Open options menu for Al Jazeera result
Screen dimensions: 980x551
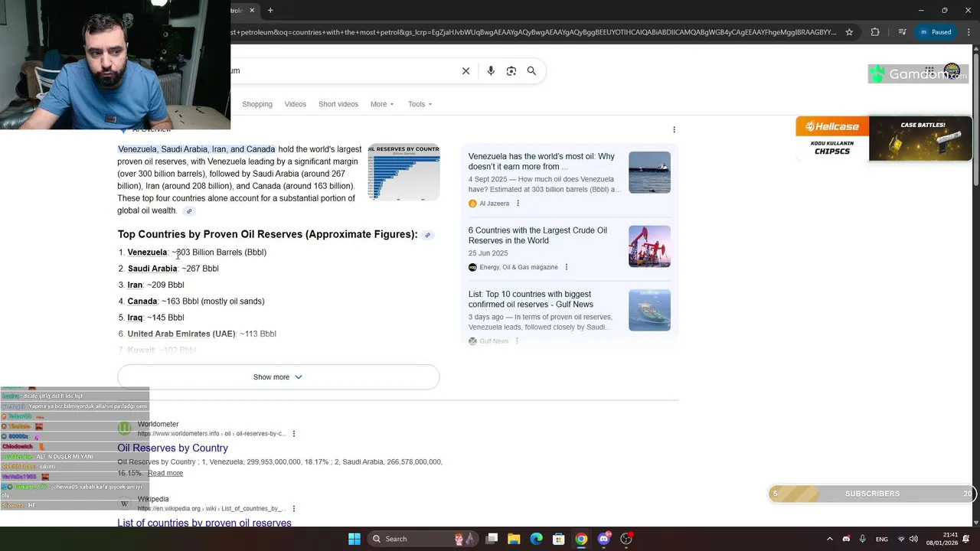pos(518,204)
